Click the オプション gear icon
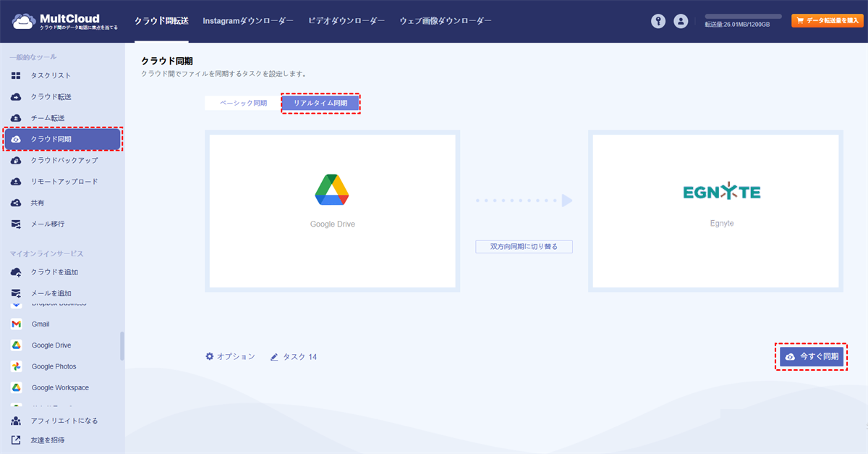Viewport: 868px width, 454px height. coord(210,356)
